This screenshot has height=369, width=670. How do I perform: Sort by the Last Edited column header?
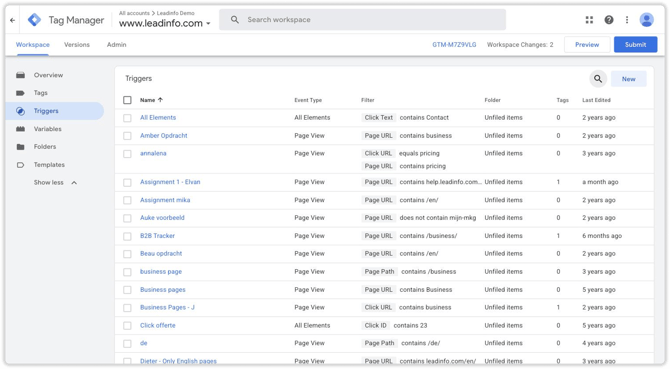click(x=596, y=100)
